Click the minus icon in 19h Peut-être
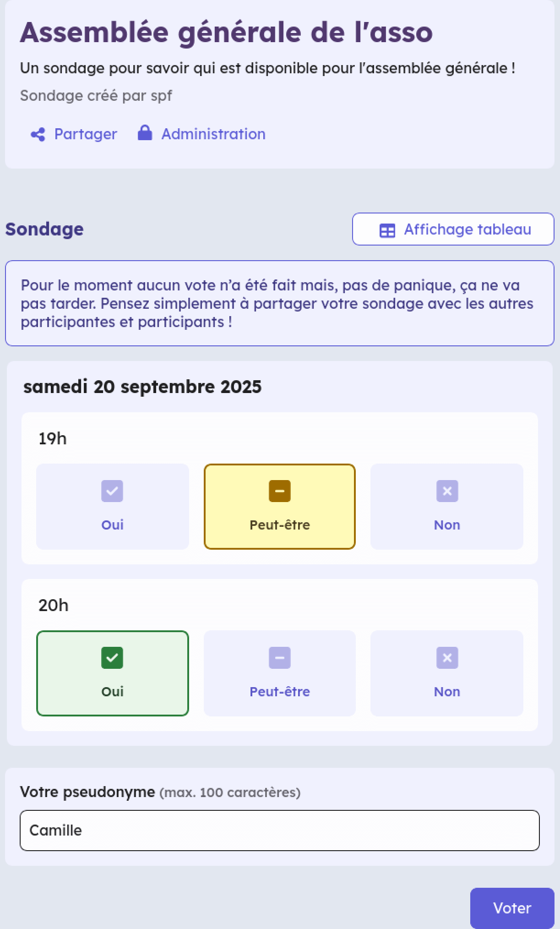This screenshot has height=929, width=560. click(280, 491)
